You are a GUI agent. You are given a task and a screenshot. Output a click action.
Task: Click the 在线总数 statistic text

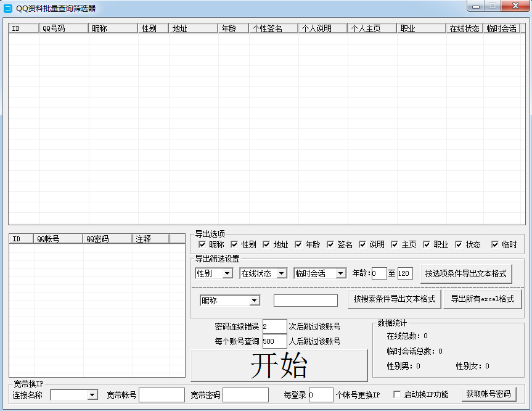click(407, 336)
